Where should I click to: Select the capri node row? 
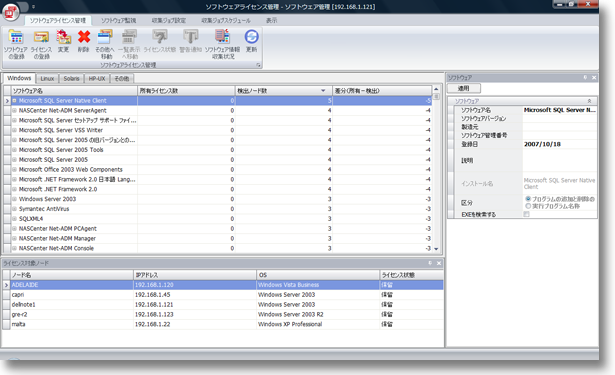point(223,295)
